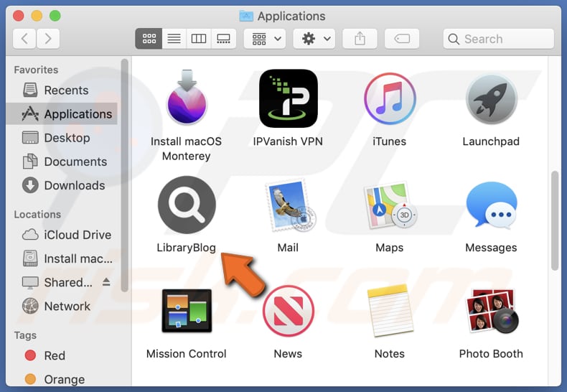Select the Photo Booth app icon
The image size is (567, 392).
point(491,311)
